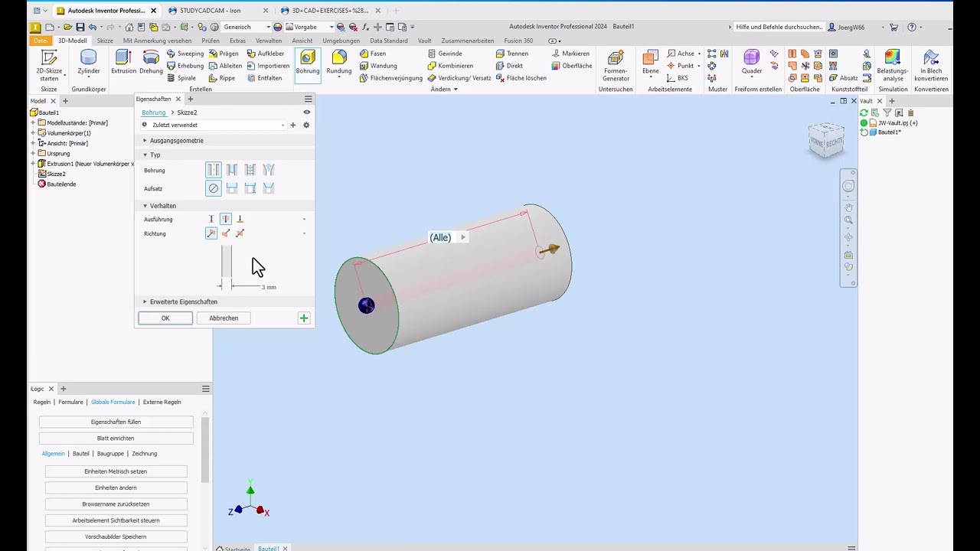The image size is (980, 551).
Task: Click the Prägen emboss command
Action: pyautogui.click(x=223, y=54)
